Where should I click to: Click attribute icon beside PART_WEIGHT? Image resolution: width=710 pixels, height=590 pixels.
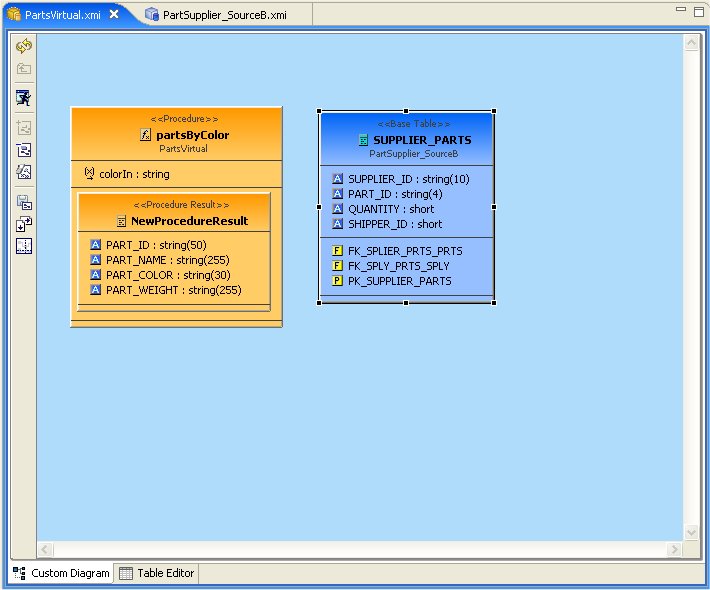click(x=96, y=290)
